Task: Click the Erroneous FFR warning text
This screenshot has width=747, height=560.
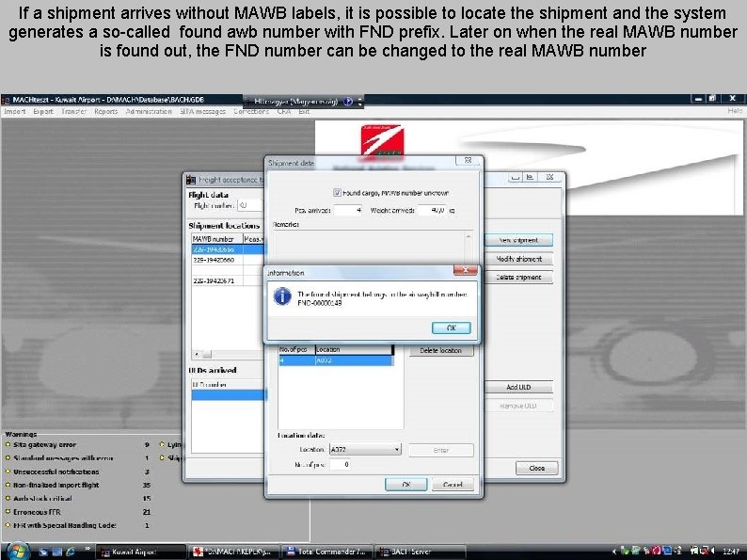Action: point(37,512)
